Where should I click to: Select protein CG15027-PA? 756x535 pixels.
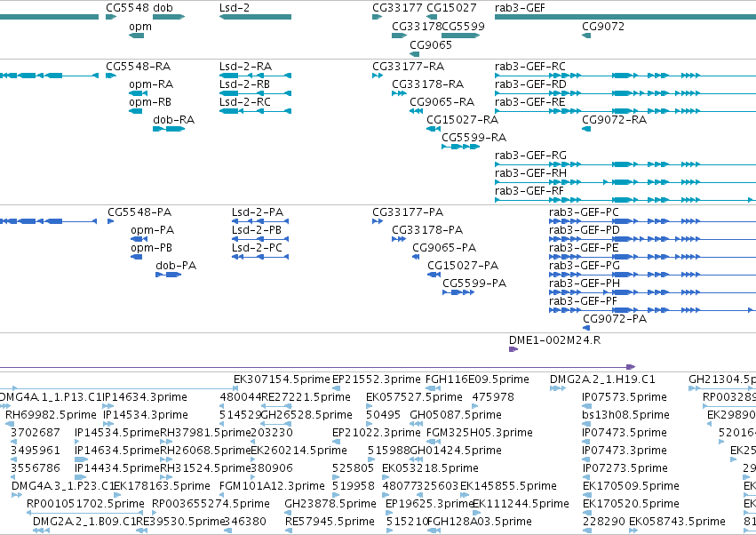click(x=434, y=275)
